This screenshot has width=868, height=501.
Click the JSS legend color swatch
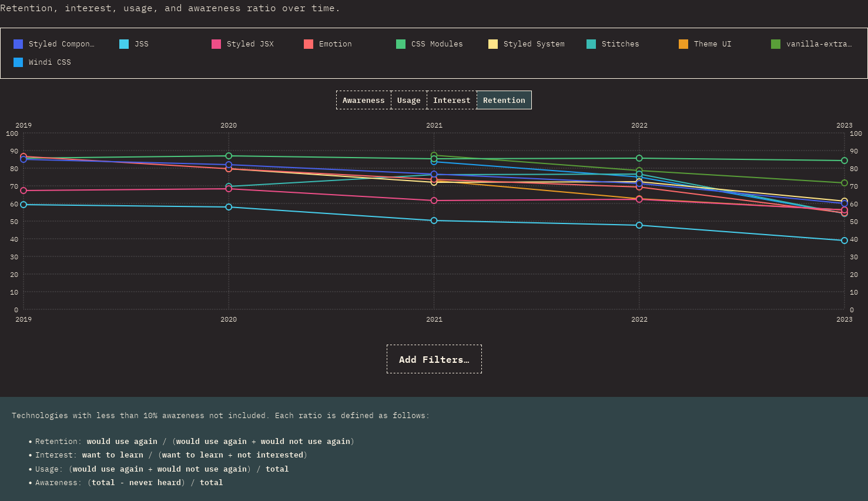[x=124, y=44]
